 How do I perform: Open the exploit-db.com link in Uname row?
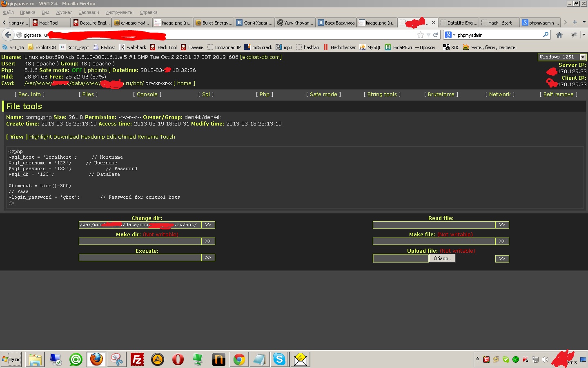click(261, 57)
